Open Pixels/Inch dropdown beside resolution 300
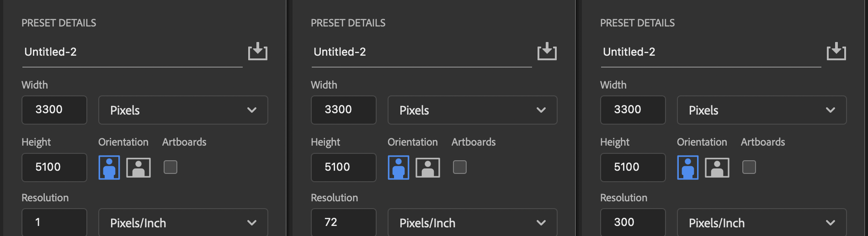 [x=762, y=223]
